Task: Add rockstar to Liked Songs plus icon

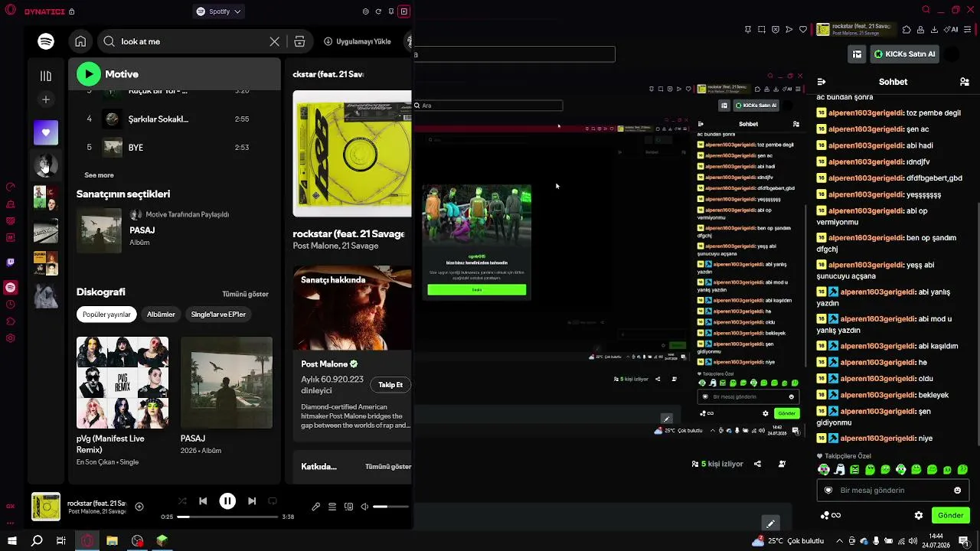Action: pyautogui.click(x=139, y=507)
